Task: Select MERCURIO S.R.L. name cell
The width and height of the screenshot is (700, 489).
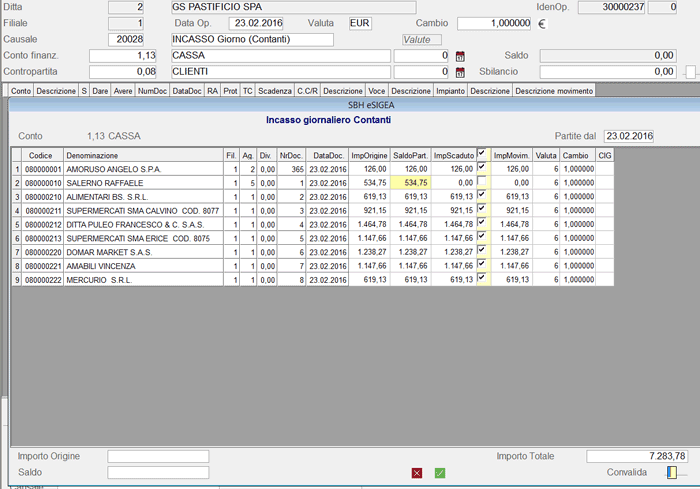Action: (x=143, y=280)
